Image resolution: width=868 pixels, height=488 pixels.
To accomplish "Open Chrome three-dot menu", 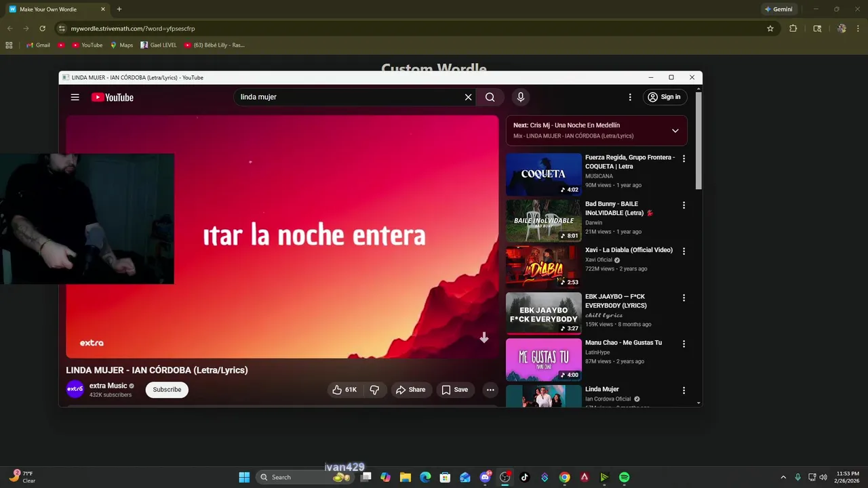I will [x=859, y=28].
